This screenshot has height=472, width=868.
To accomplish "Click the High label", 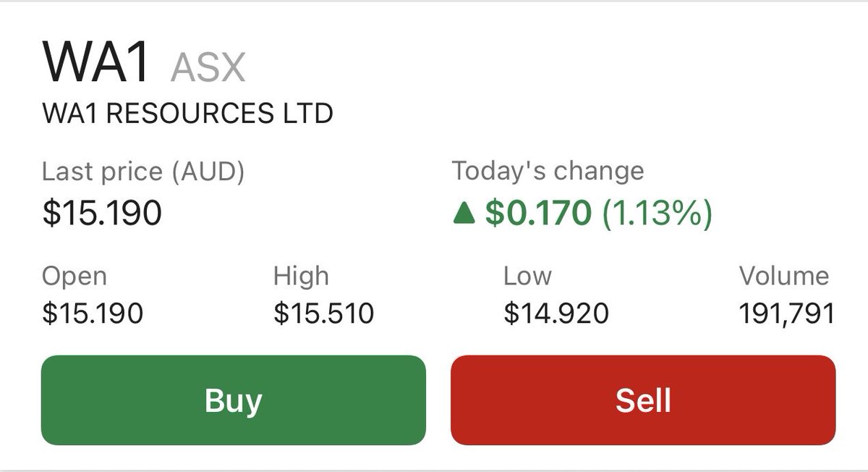I will click(301, 276).
